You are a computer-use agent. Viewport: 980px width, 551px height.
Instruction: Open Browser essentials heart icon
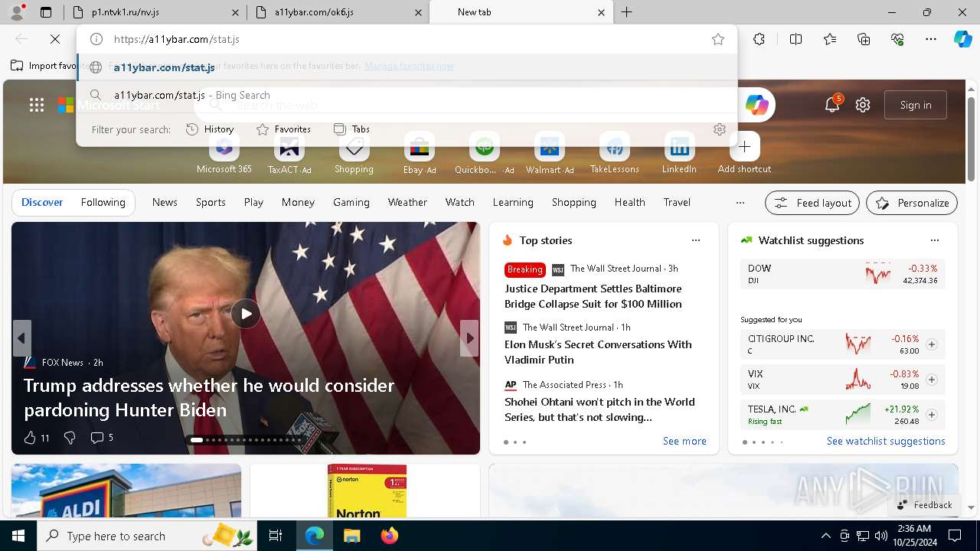pyautogui.click(x=897, y=39)
